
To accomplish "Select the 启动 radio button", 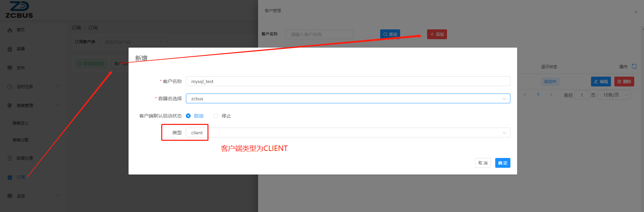I will coord(188,116).
